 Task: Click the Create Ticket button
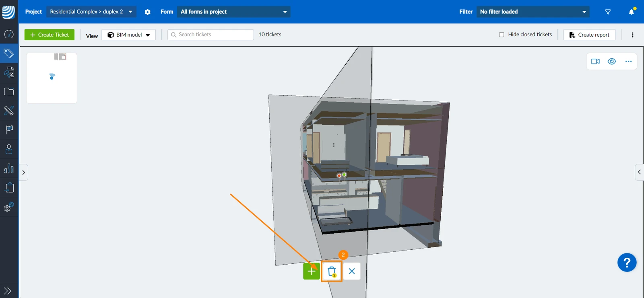click(x=50, y=35)
